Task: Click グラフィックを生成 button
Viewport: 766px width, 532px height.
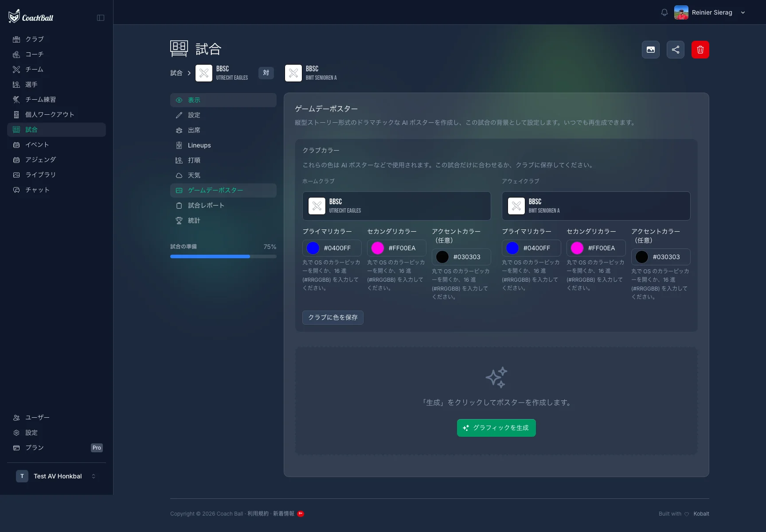Action: (x=496, y=428)
